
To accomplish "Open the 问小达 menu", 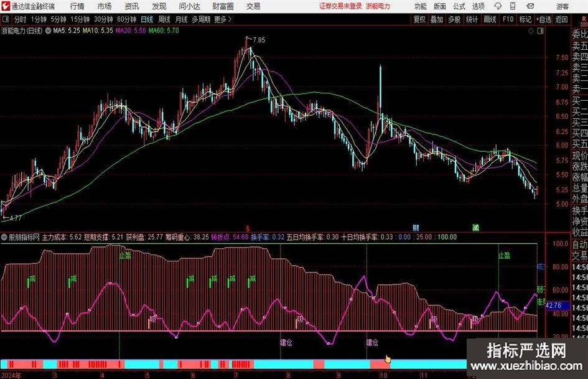I will coord(189,6).
